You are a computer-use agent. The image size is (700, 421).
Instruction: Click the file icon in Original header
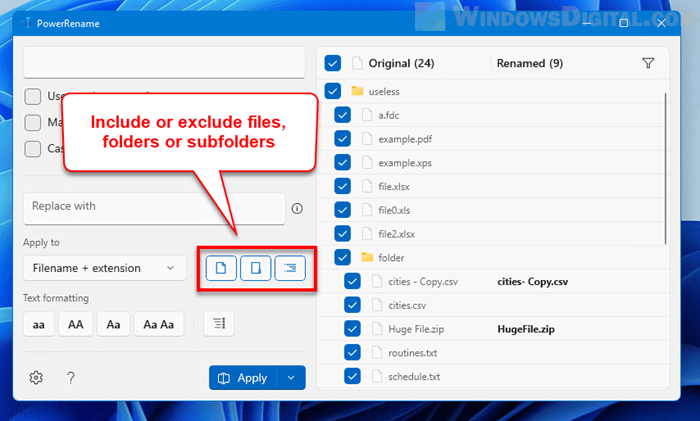coord(357,63)
